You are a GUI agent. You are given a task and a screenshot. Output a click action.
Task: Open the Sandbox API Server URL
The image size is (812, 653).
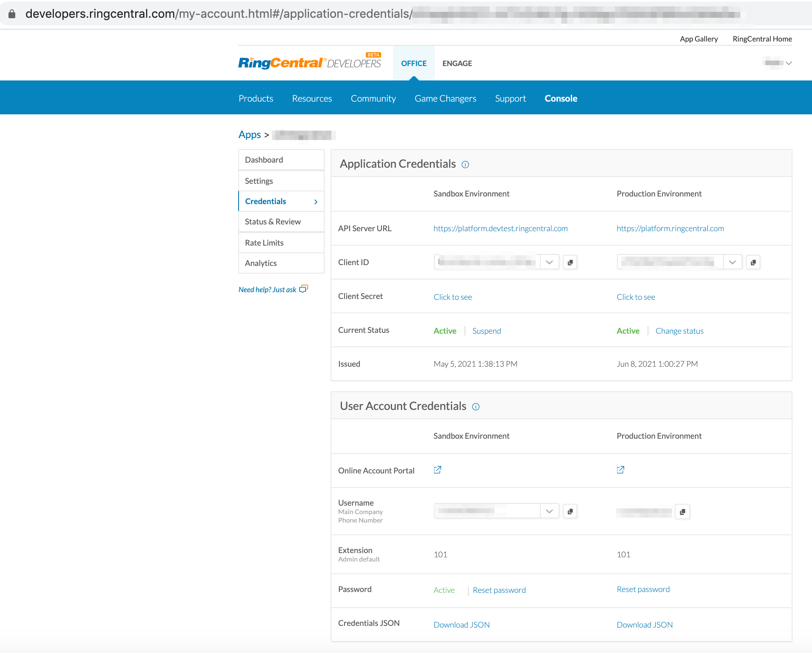[x=501, y=228]
